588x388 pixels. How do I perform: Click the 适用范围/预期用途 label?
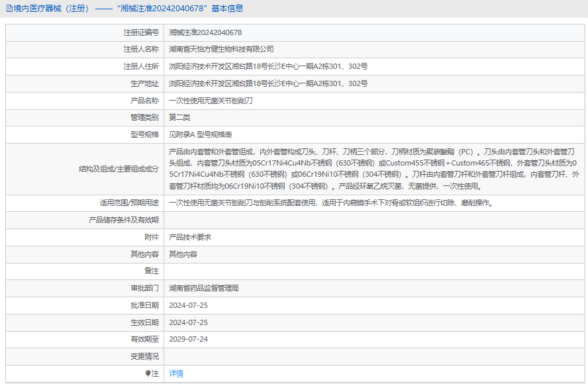129,203
